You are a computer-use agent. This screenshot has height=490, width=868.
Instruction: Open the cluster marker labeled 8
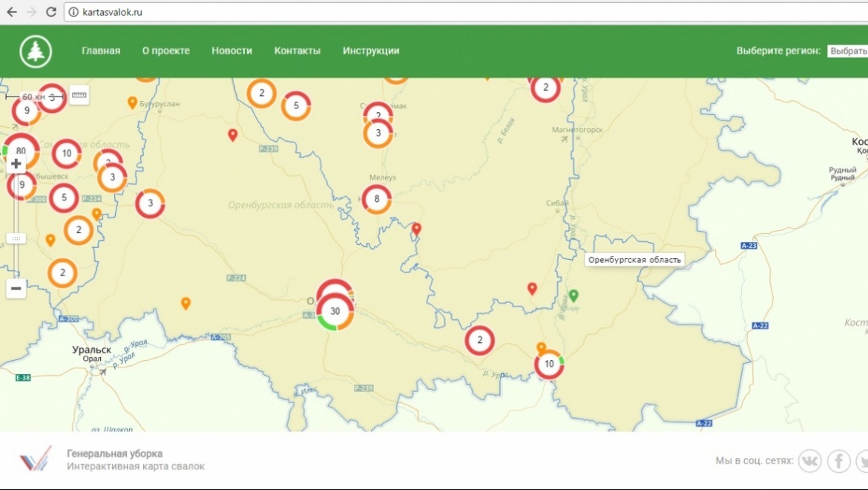377,199
